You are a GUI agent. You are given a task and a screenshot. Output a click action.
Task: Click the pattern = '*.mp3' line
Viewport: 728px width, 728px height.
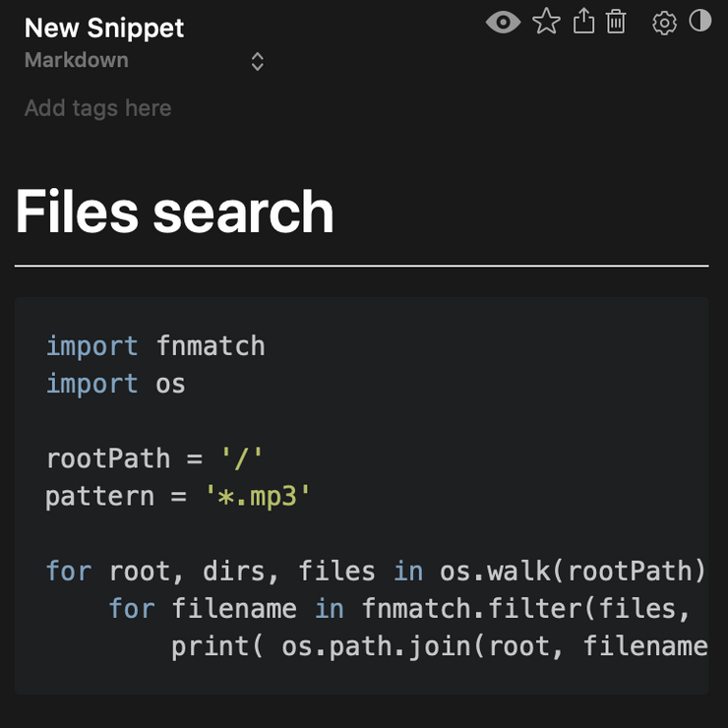coord(178,497)
